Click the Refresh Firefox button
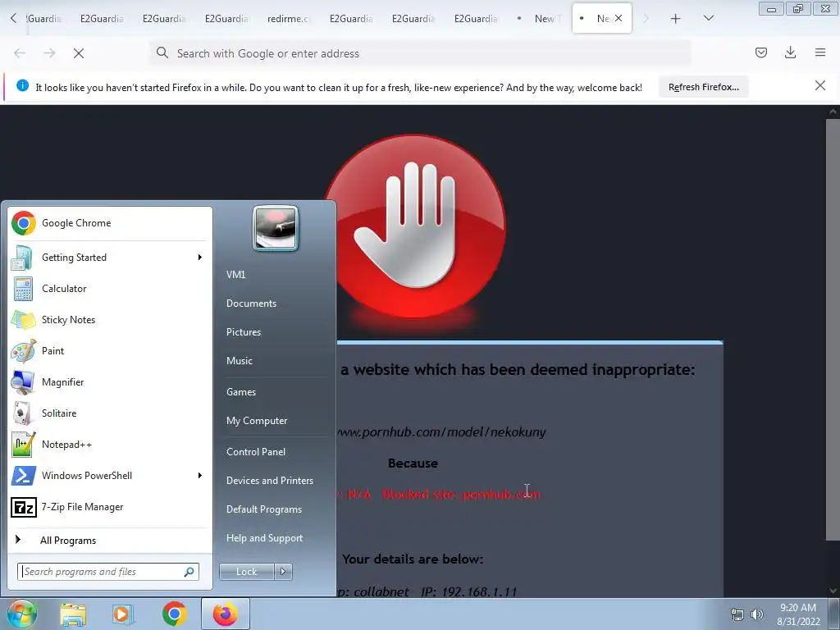 point(703,87)
